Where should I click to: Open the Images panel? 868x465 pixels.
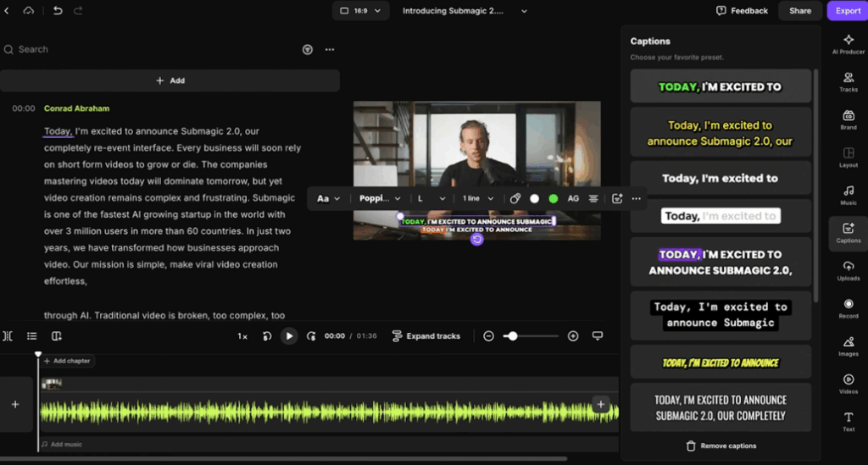pyautogui.click(x=848, y=346)
